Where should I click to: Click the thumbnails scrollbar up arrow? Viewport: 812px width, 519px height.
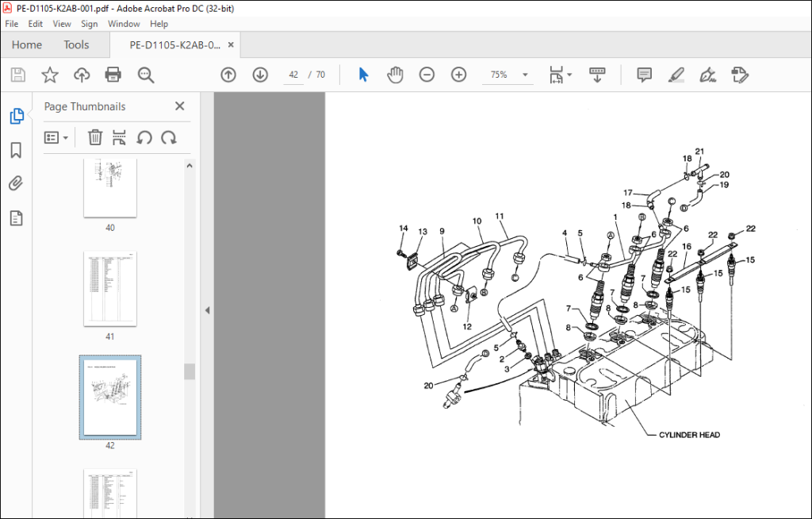(x=190, y=166)
